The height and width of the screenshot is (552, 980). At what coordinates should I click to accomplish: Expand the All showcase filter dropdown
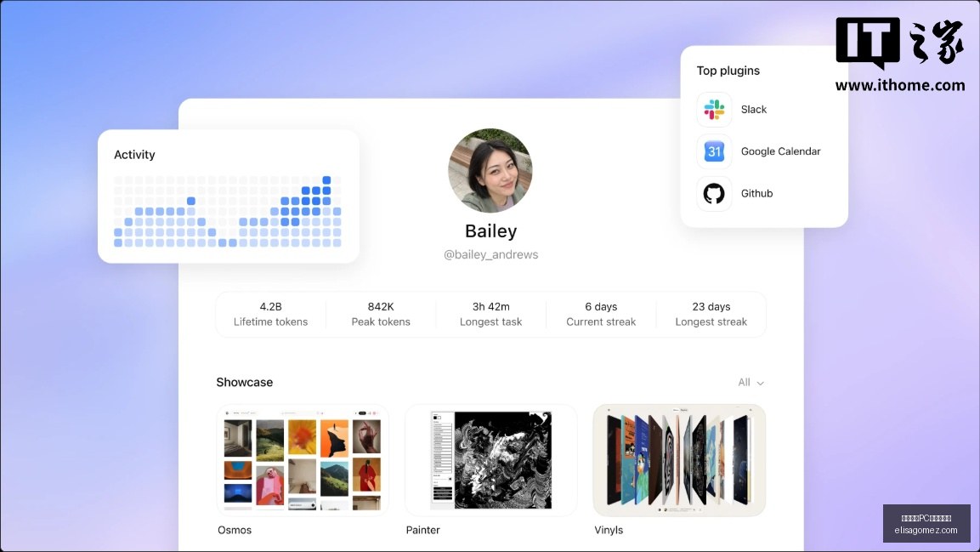pyautogui.click(x=751, y=382)
